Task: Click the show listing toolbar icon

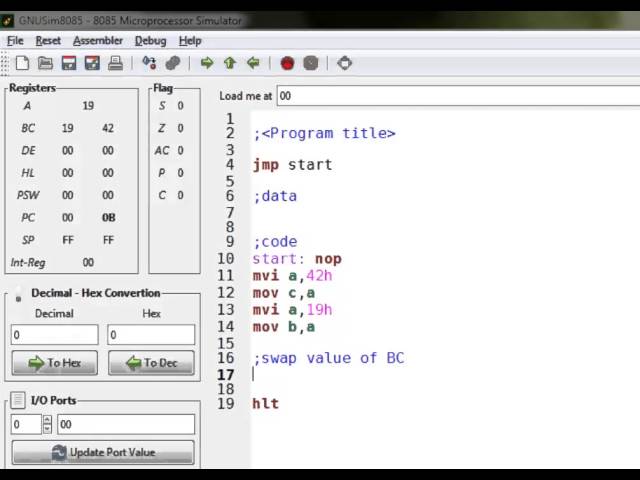Action: 344,63
